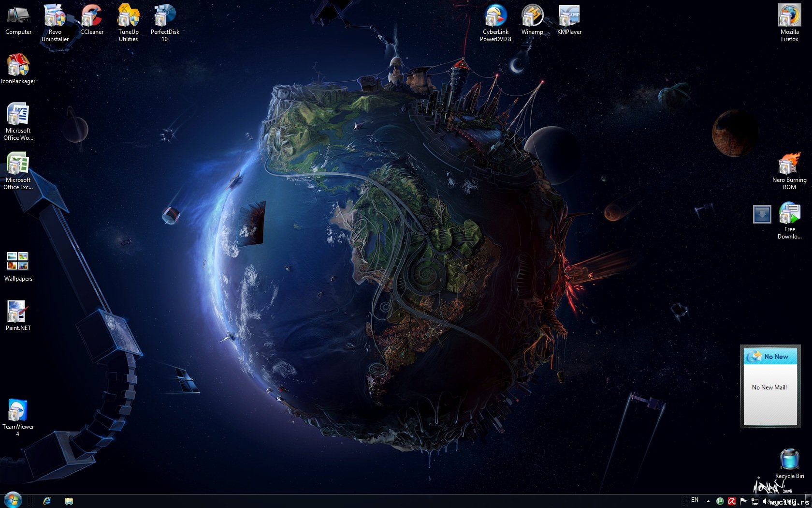812x508 pixels.
Task: Open PerfectDisk 10 shortcut
Action: pos(165,23)
